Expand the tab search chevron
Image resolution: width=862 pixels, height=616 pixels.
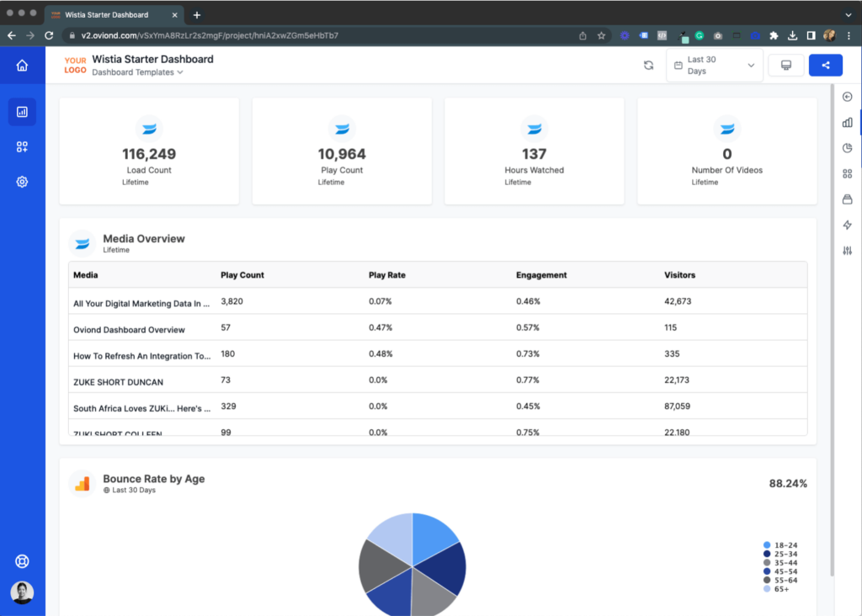(x=849, y=15)
